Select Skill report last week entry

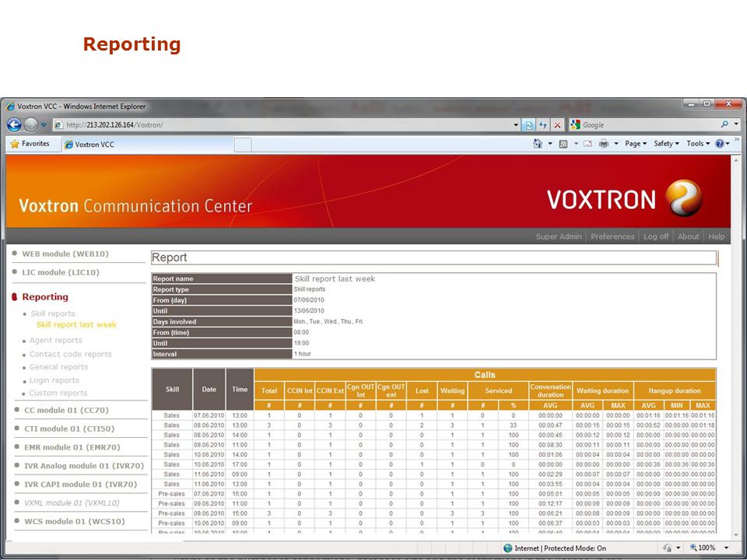[76, 324]
